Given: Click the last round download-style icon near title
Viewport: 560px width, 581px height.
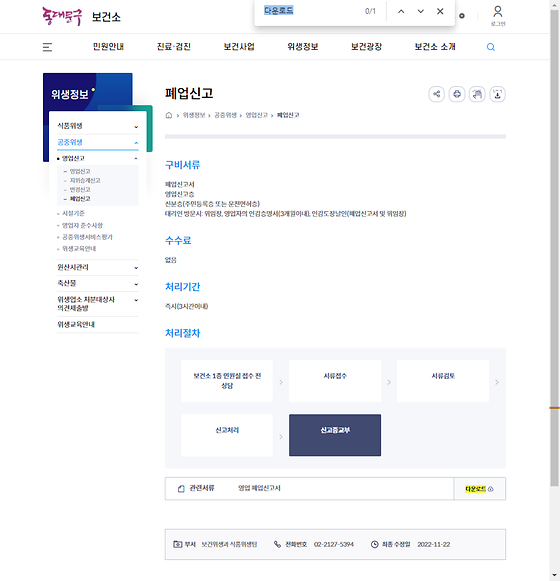Looking at the screenshot, I should [497, 94].
